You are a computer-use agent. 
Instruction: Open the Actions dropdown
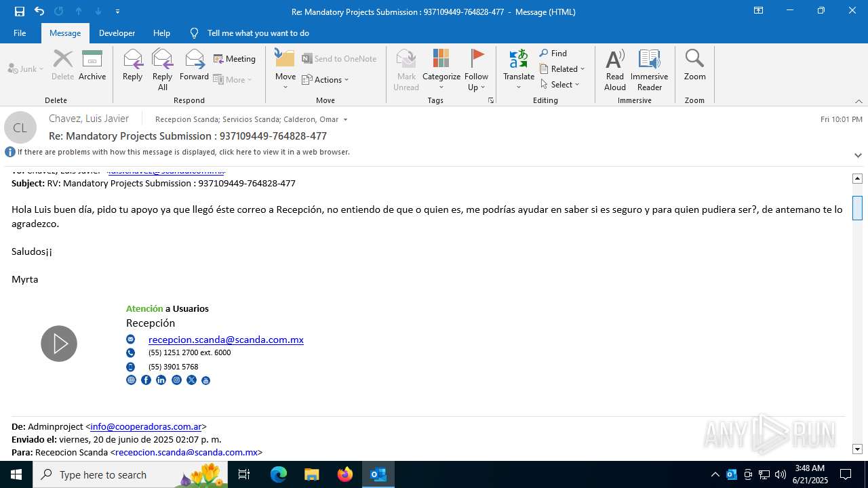point(325,79)
